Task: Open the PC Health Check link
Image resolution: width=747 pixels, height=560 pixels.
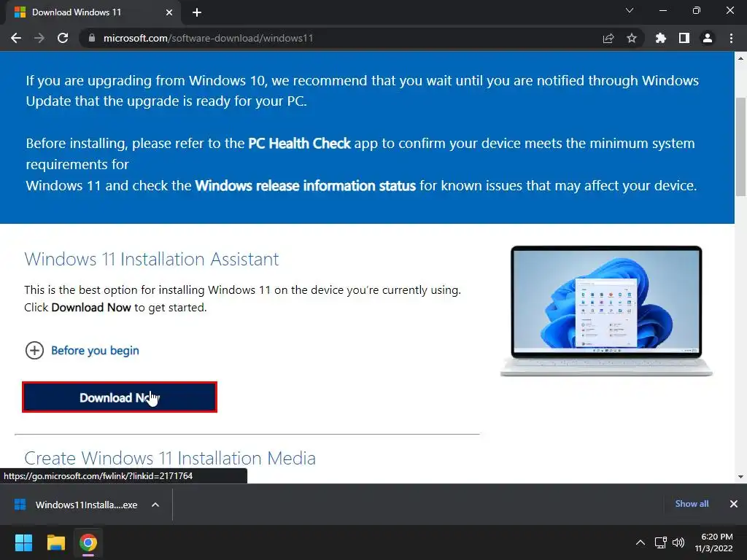Action: pyautogui.click(x=299, y=144)
